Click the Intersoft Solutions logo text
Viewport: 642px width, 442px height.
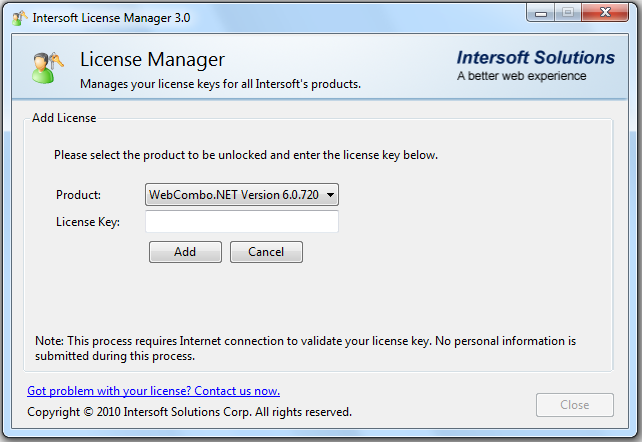click(536, 58)
